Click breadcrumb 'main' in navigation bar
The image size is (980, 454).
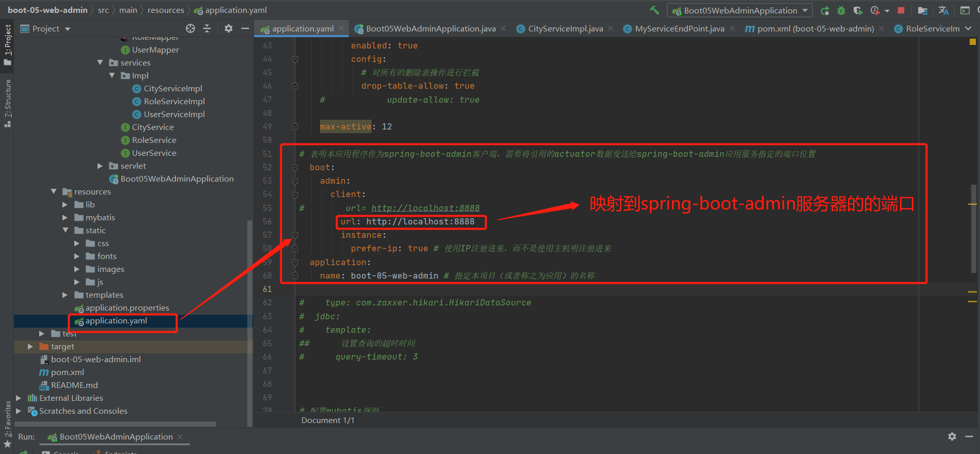pyautogui.click(x=128, y=10)
